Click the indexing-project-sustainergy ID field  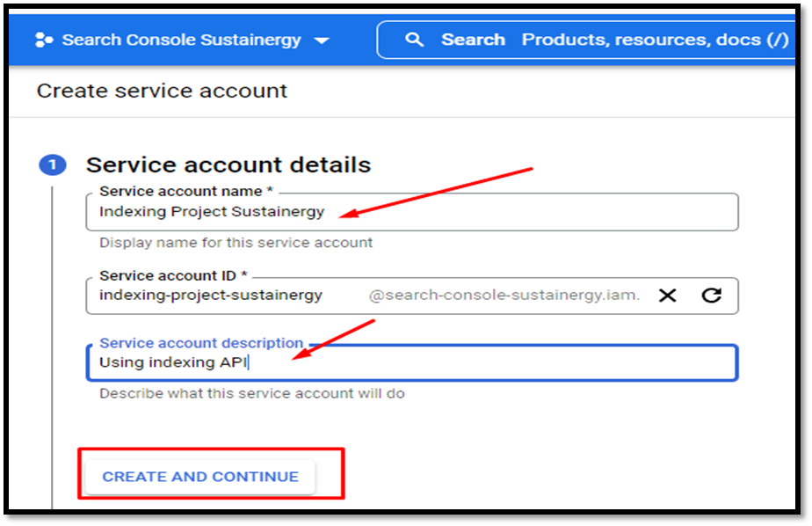pos(211,295)
